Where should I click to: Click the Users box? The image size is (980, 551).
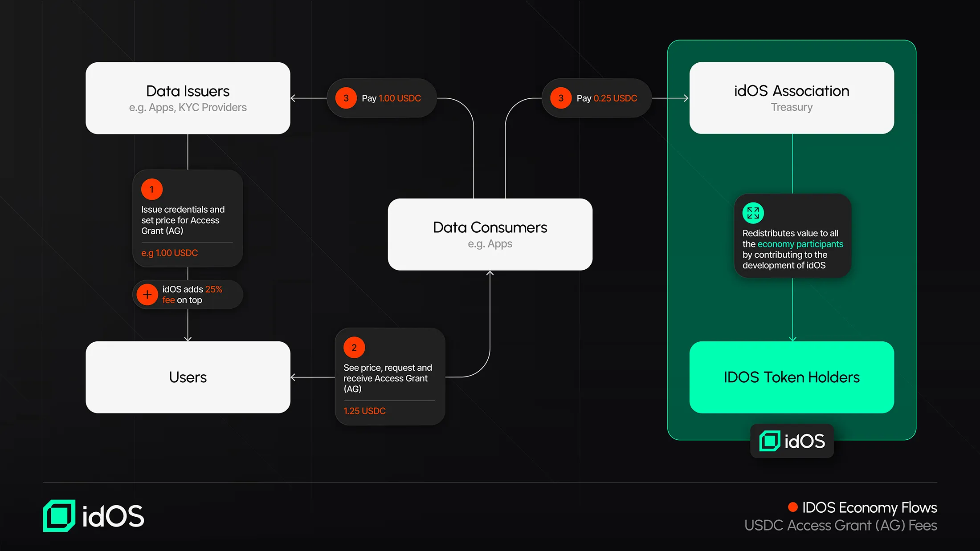coord(188,377)
